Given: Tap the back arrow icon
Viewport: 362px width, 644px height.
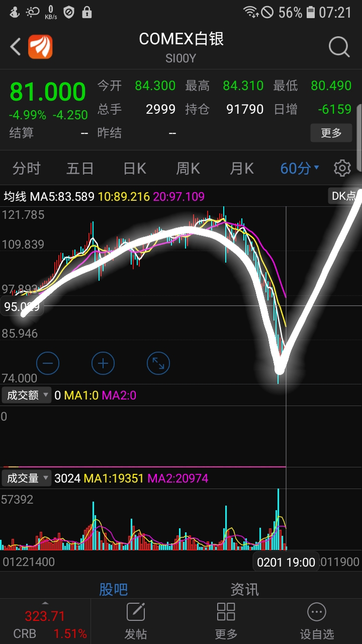Looking at the screenshot, I should (16, 47).
